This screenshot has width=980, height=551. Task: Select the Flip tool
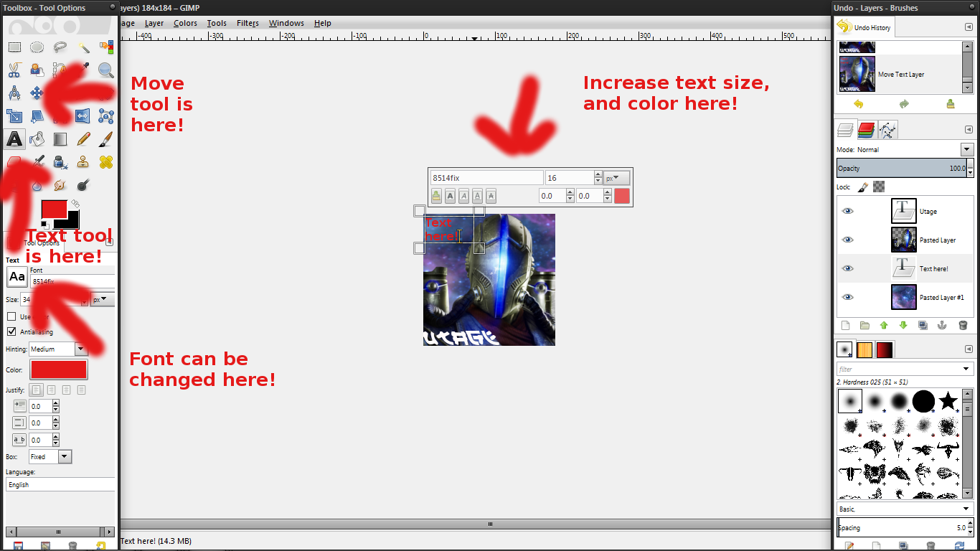pos(83,116)
